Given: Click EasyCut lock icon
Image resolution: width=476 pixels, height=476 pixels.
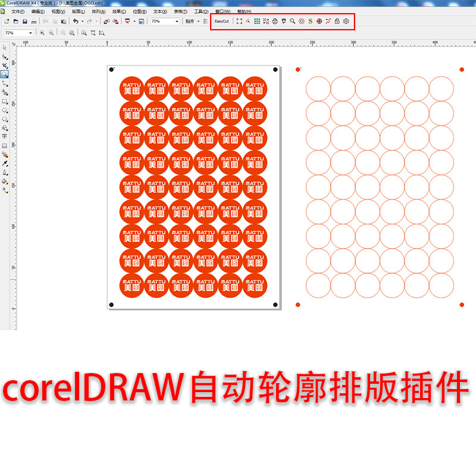Looking at the screenshot, I should 337,21.
